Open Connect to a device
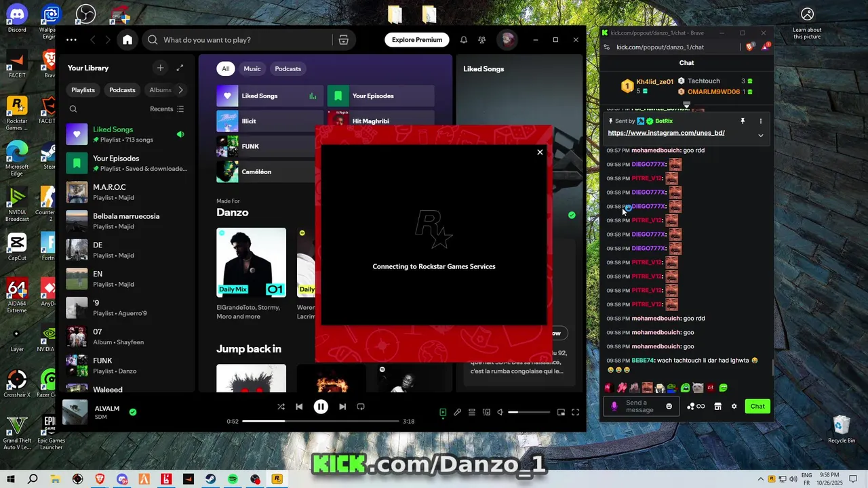The height and width of the screenshot is (488, 868). (486, 412)
